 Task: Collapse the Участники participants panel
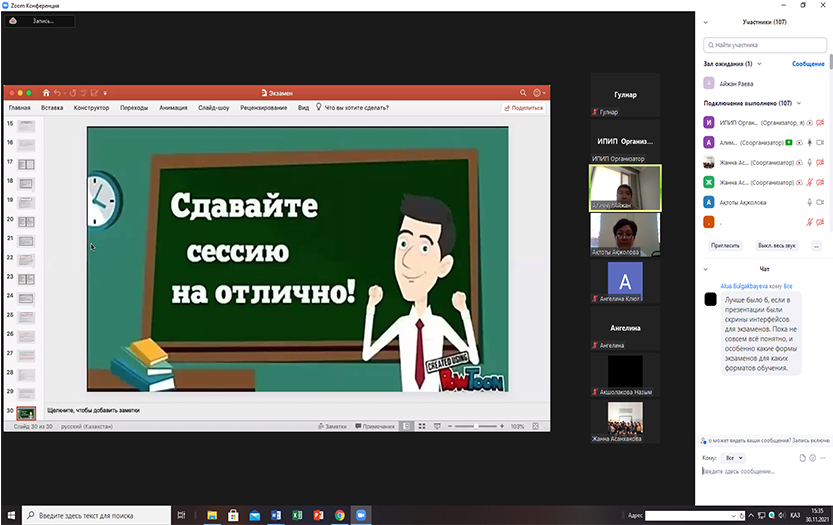(705, 20)
